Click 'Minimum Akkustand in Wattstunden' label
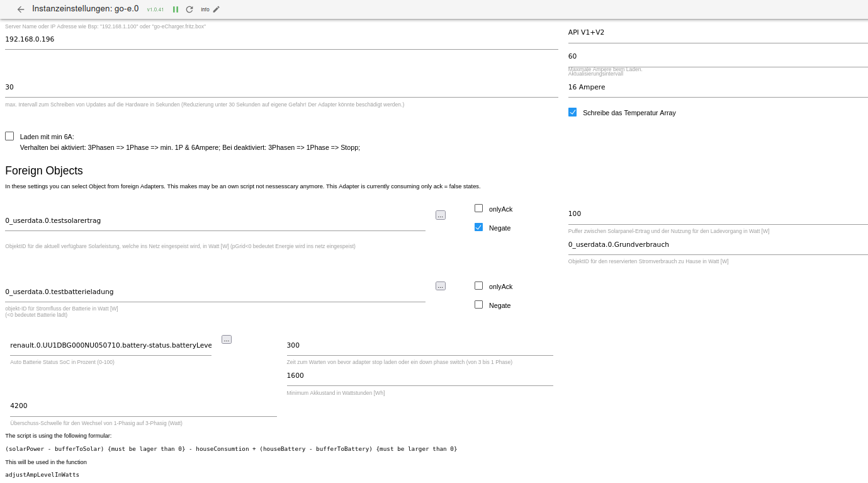The image size is (868, 483). pos(335,393)
